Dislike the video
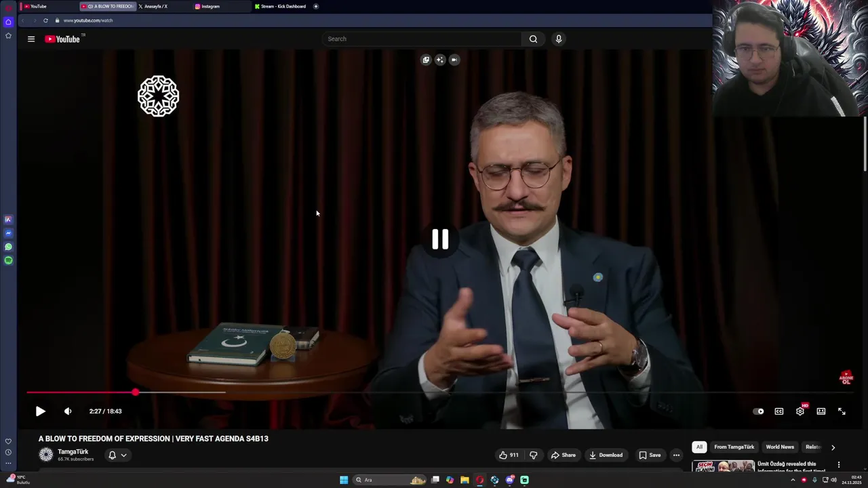The width and height of the screenshot is (868, 488). [x=533, y=455]
